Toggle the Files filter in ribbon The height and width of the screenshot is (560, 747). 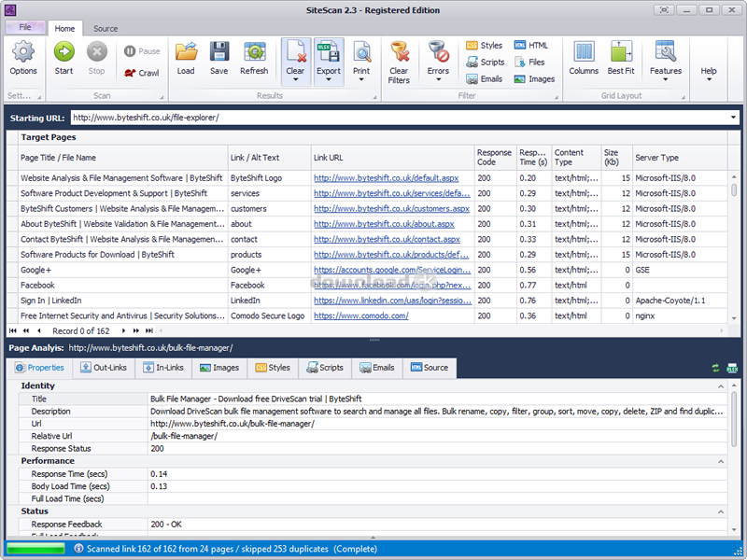click(x=529, y=62)
